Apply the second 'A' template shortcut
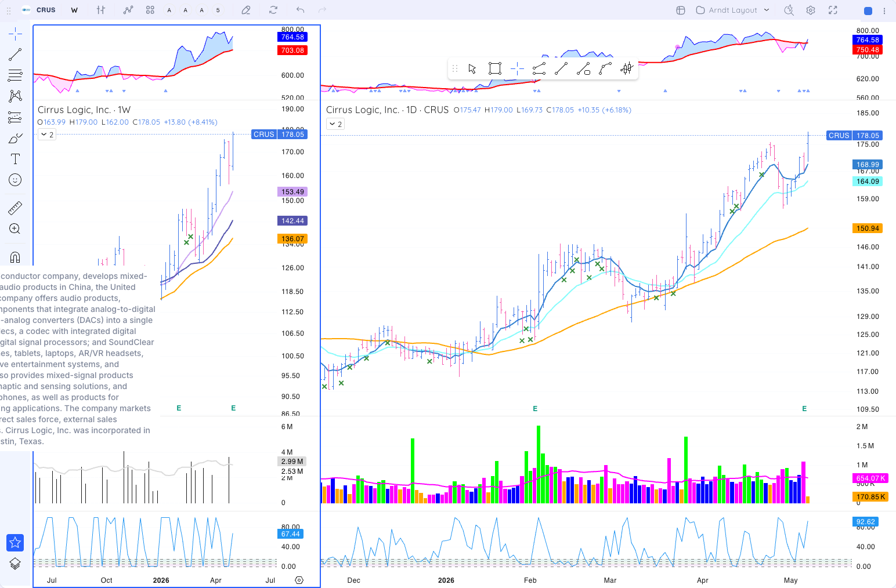896x588 pixels. pos(185,10)
